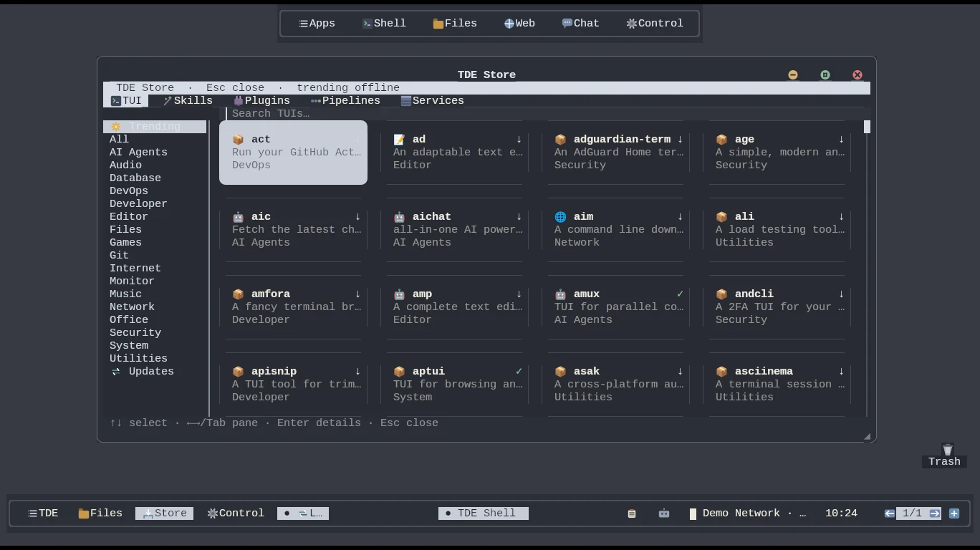Click the download arrow on adguardian-term card
Image resolution: width=980 pixels, height=550 pixels.
(680, 140)
